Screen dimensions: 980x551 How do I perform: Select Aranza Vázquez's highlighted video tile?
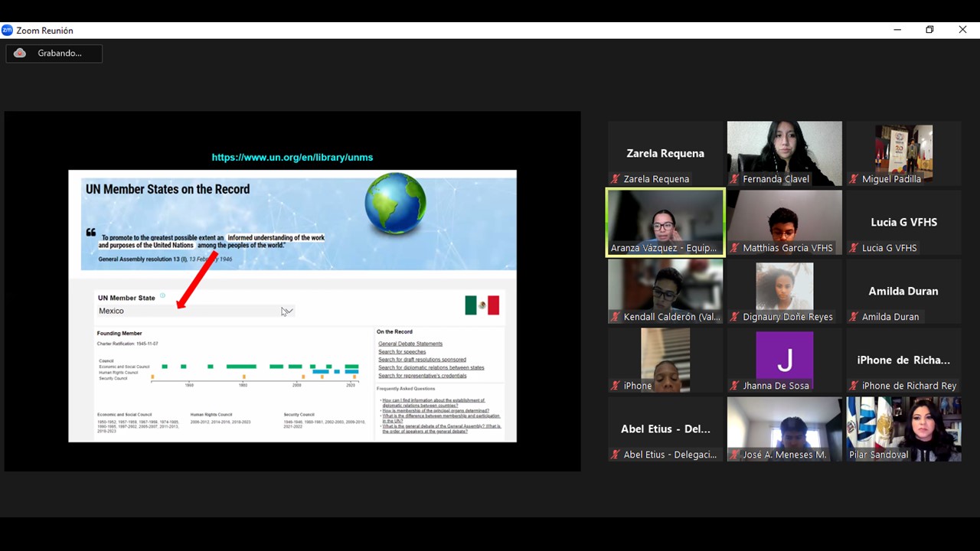pos(665,223)
